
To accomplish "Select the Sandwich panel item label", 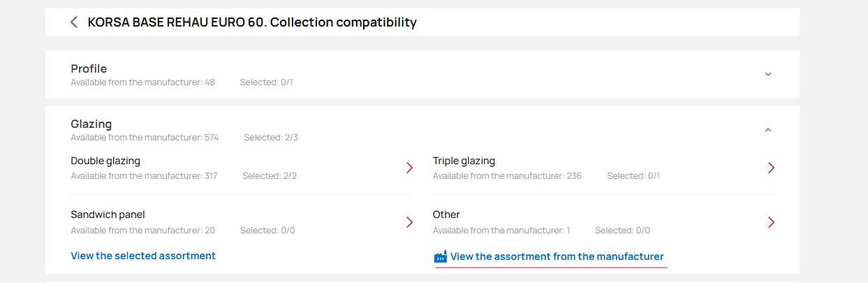I will [x=108, y=215].
